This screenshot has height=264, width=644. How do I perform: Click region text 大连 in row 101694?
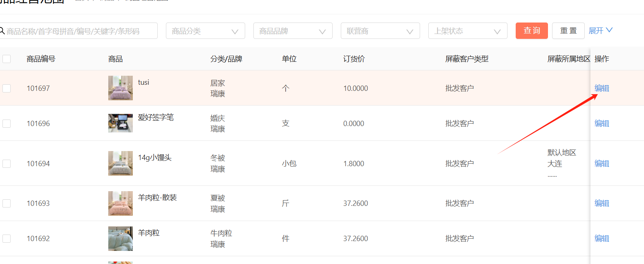[555, 164]
